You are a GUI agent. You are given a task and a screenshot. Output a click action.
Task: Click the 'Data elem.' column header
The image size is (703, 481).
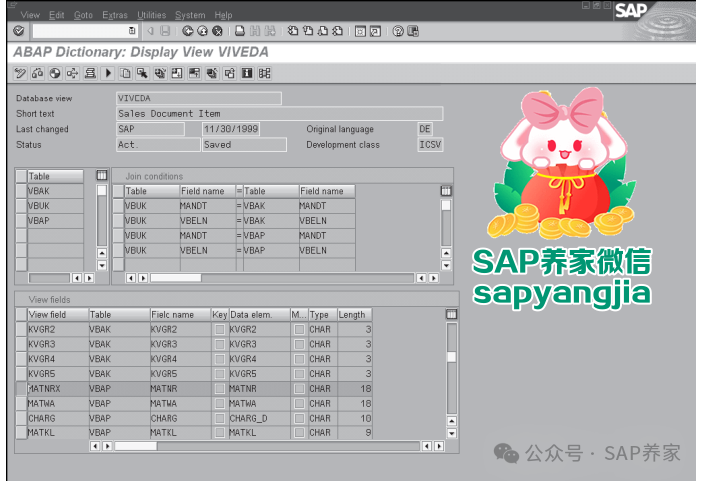pyautogui.click(x=260, y=315)
